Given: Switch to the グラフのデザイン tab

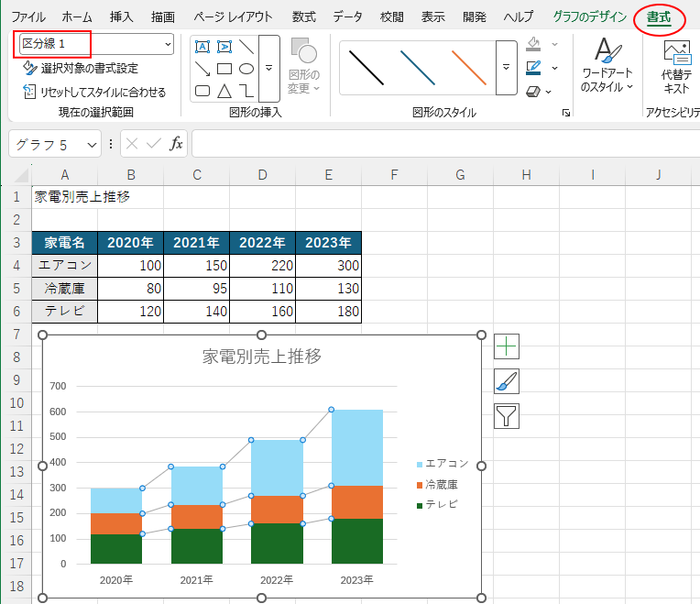Looking at the screenshot, I should (x=590, y=17).
